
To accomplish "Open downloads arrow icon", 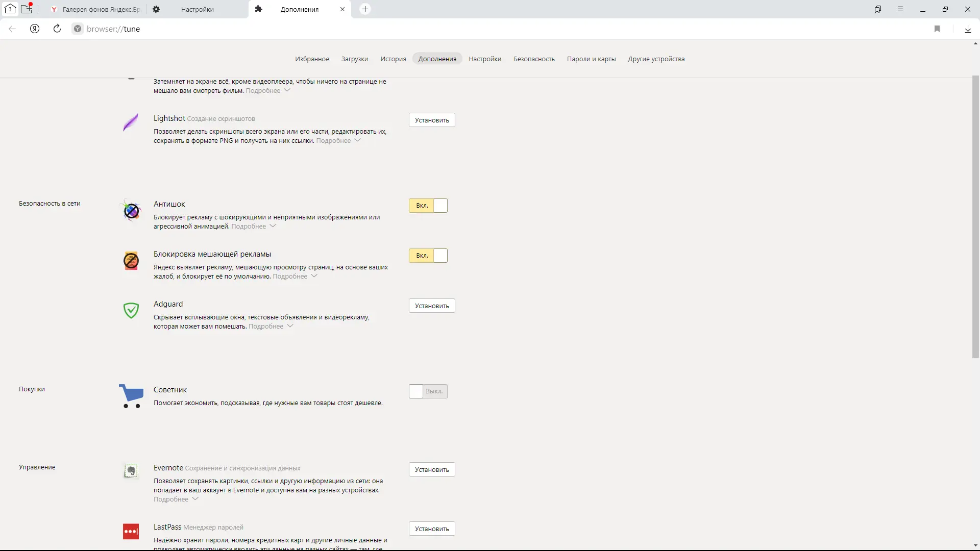I will (x=968, y=29).
